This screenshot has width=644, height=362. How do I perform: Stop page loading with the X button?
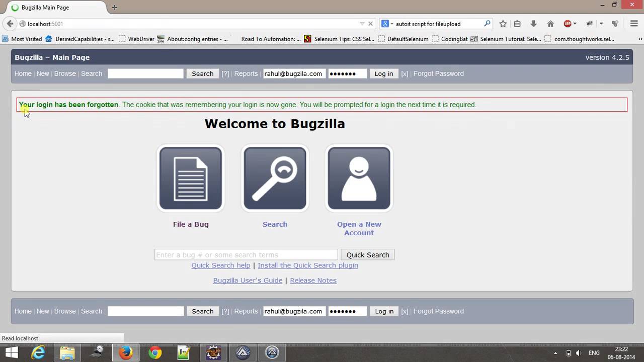[x=371, y=24]
